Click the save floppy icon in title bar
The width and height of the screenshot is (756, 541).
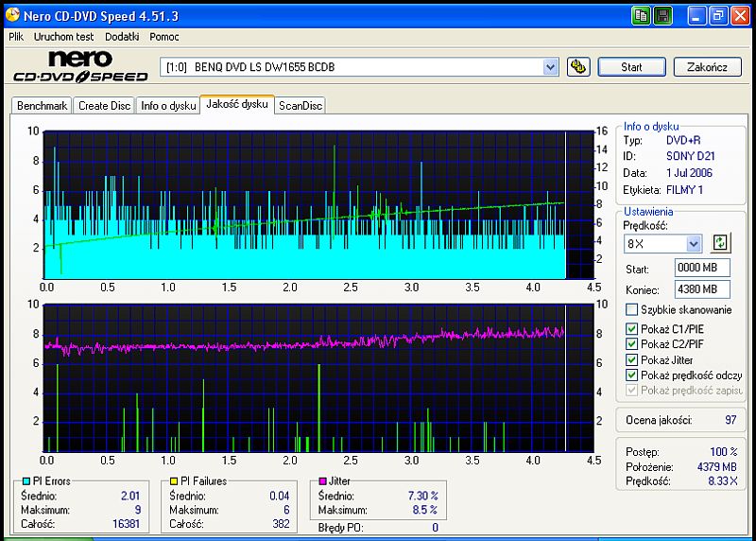coord(663,16)
